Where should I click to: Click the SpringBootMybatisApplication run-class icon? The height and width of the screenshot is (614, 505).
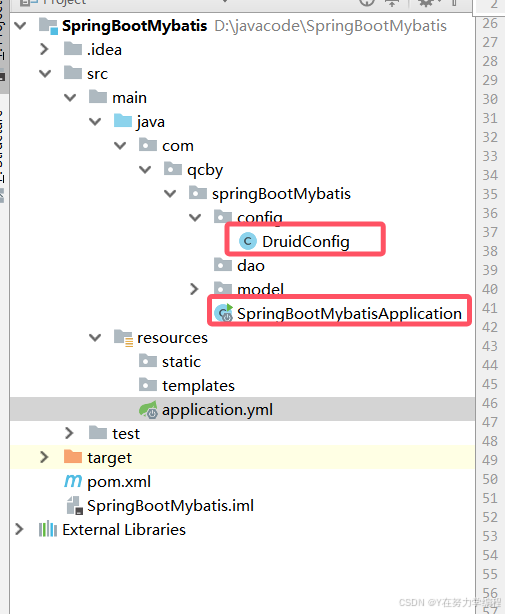(224, 313)
